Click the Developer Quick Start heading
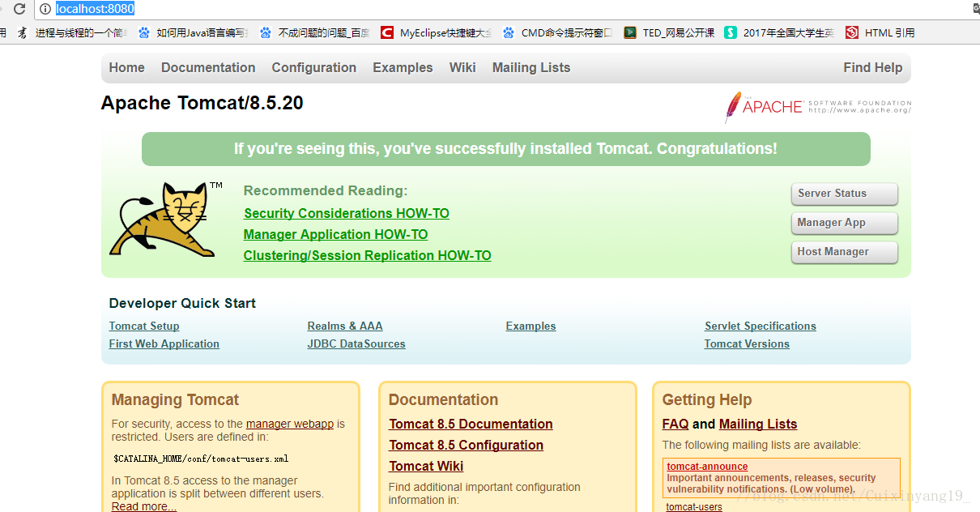The height and width of the screenshot is (512, 980). click(182, 304)
